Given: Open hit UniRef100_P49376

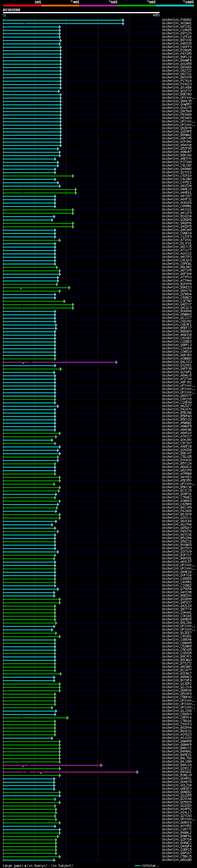Looking at the screenshot, I should (x=177, y=531).
